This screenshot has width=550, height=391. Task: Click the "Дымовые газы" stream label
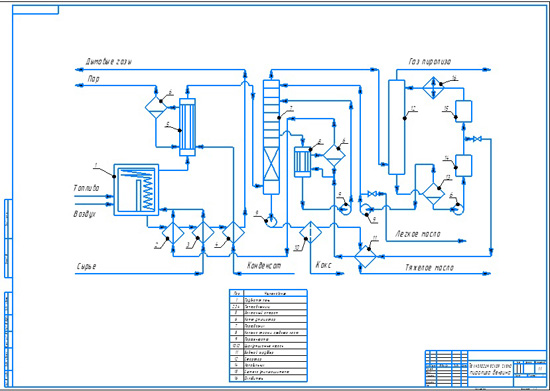pos(109,62)
